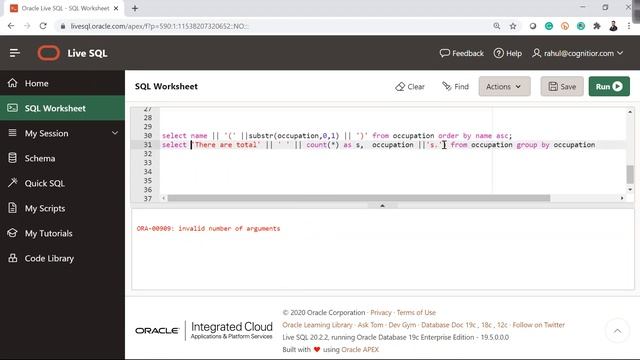This screenshot has width=640, height=360.
Task: Open the Dev Gym link
Action: [402, 325]
